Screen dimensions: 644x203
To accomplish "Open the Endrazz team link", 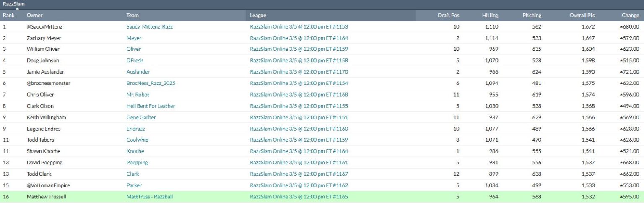I will pos(136,129).
